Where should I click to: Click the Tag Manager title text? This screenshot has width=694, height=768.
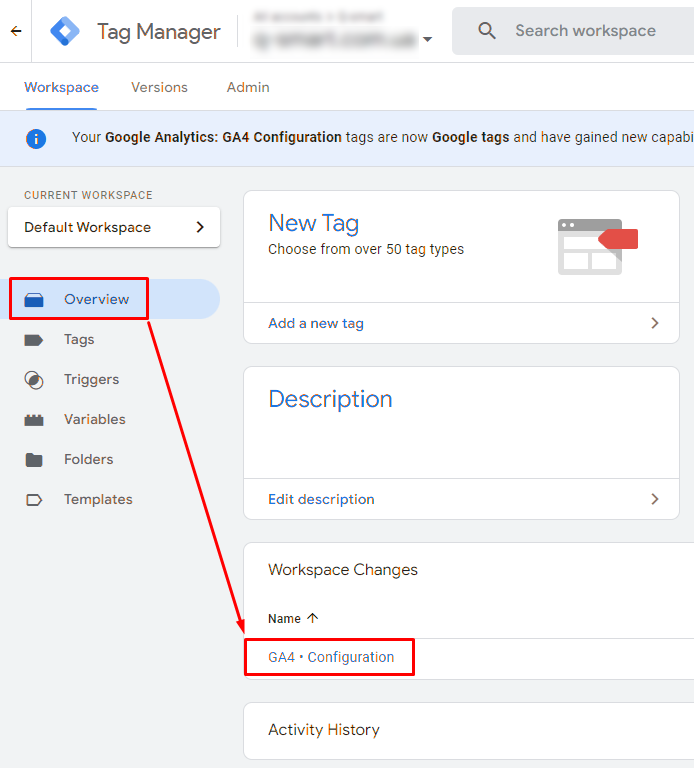coord(159,32)
